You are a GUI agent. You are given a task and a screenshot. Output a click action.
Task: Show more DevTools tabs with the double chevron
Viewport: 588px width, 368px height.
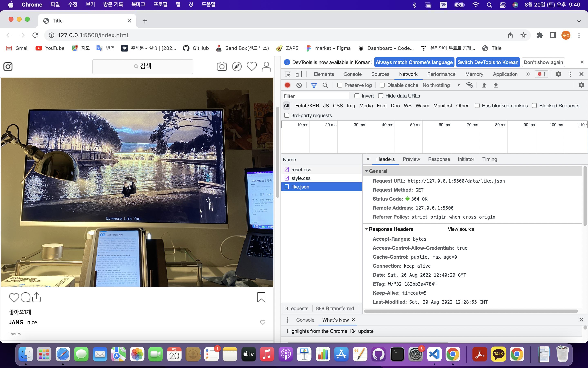click(x=528, y=74)
